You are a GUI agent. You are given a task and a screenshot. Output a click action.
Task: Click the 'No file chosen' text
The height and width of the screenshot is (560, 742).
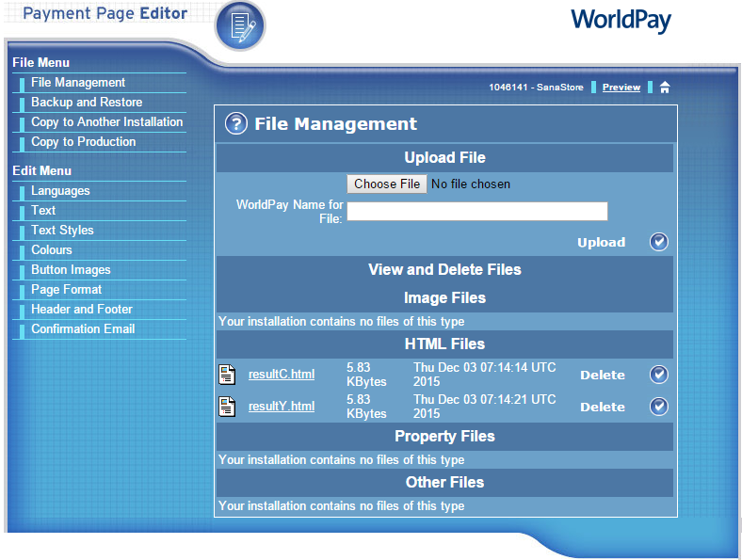pyautogui.click(x=471, y=184)
